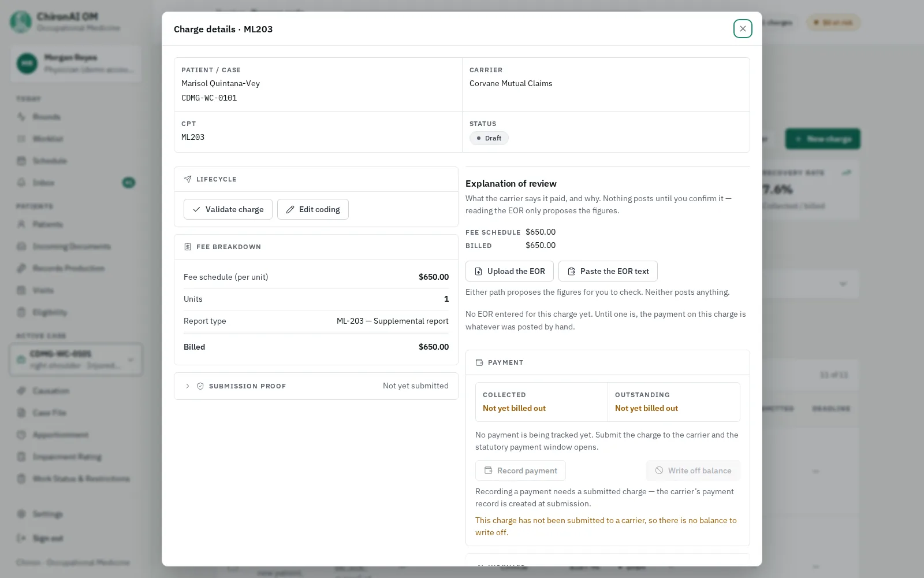Screen dimensions: 924x578
Task: Click the Corvane Mutual Claims carrier text
Action: point(511,83)
